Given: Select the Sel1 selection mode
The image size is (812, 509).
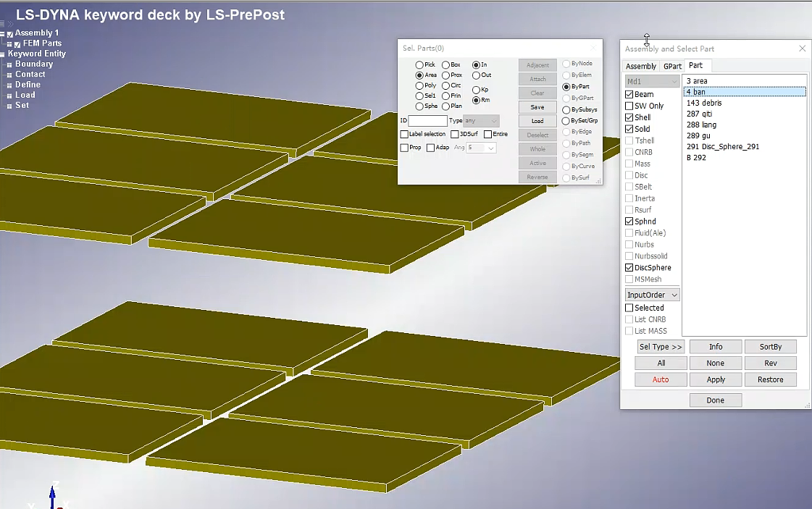Looking at the screenshot, I should point(419,96).
